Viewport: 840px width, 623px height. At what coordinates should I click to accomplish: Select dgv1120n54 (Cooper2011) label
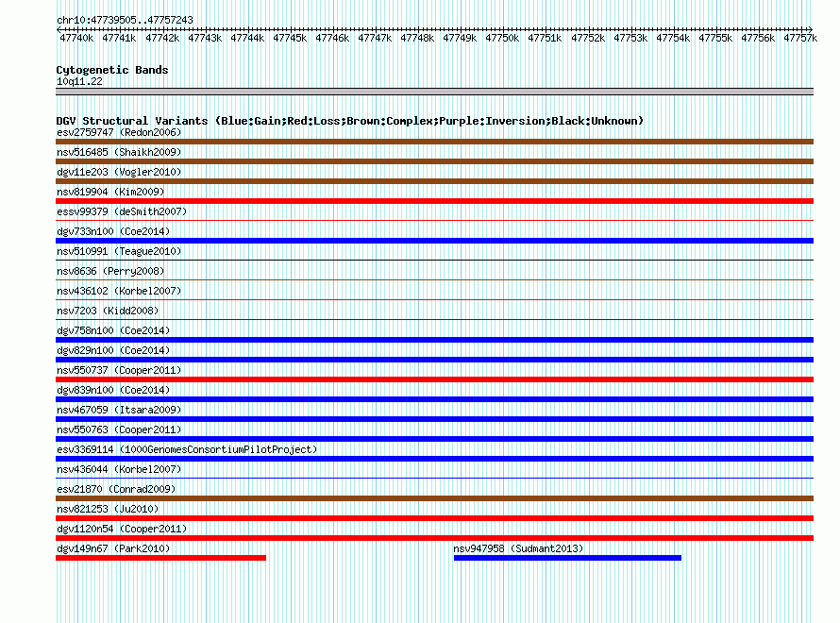[x=122, y=529]
